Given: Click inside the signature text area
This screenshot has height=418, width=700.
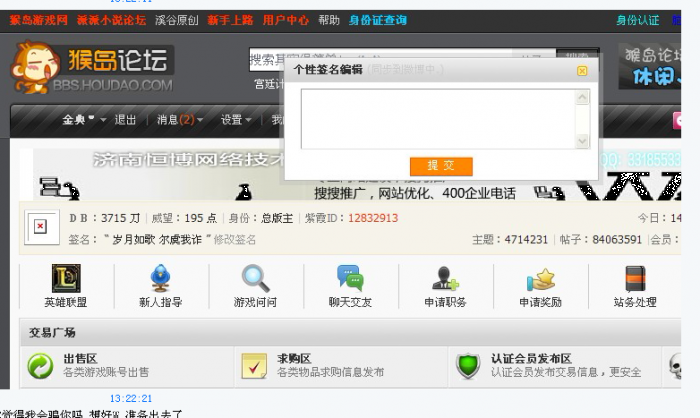Looking at the screenshot, I should click(x=438, y=119).
